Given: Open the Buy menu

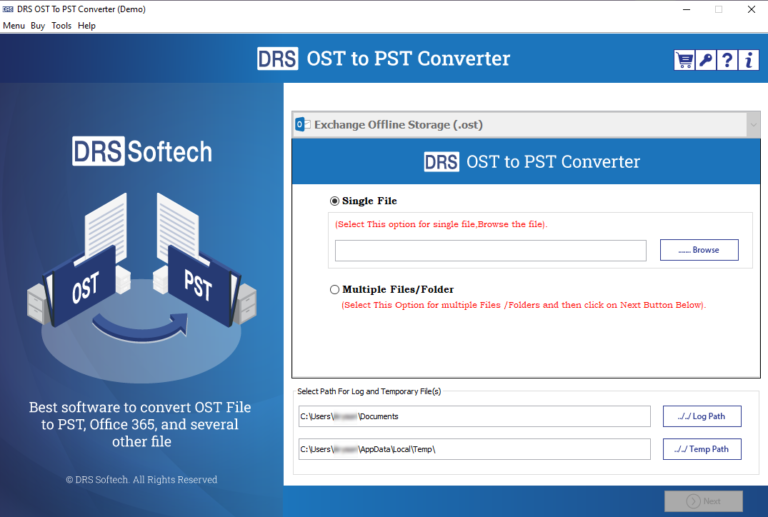Looking at the screenshot, I should pos(38,25).
